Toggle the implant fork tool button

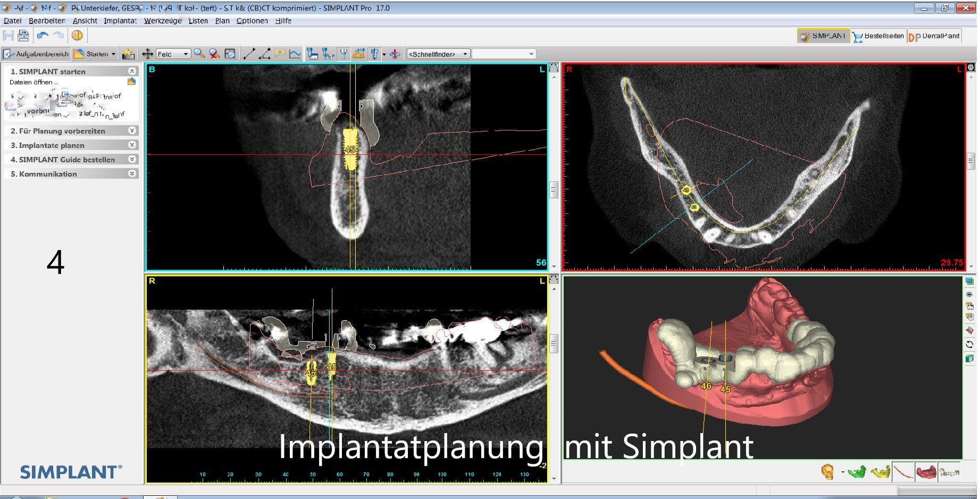click(x=344, y=54)
